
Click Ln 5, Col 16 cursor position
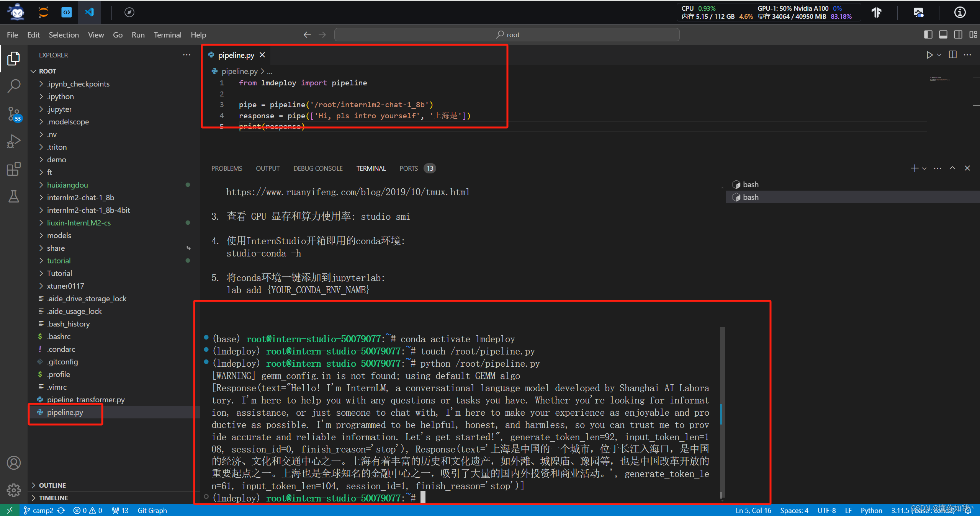tap(753, 510)
